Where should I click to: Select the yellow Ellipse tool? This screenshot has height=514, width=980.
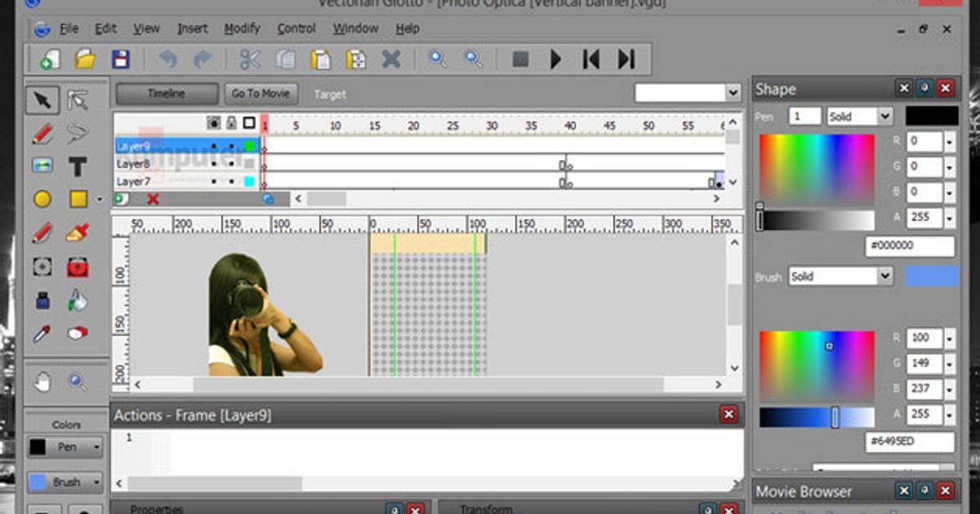(42, 199)
